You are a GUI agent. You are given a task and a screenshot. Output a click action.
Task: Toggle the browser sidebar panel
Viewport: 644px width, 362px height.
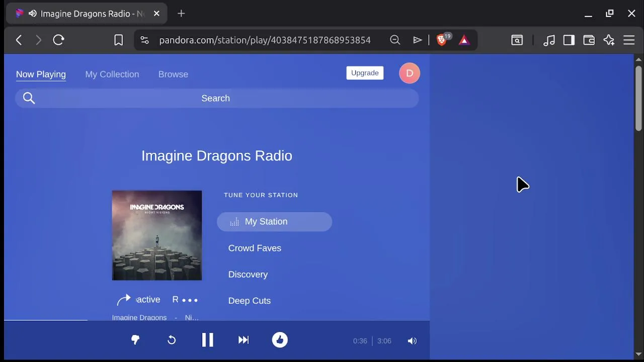[x=569, y=40]
